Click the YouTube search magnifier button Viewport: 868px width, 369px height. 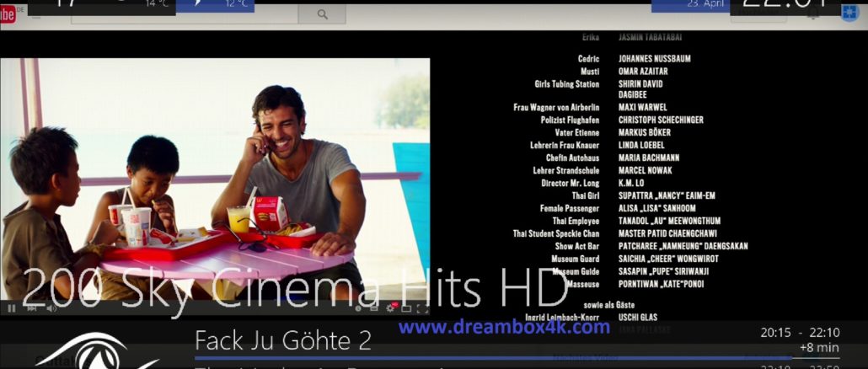[x=322, y=15]
